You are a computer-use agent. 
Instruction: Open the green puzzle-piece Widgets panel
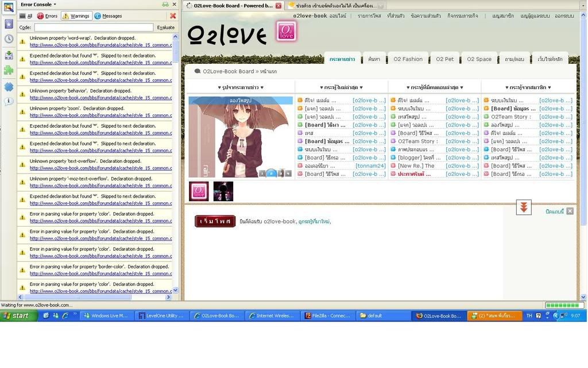point(9,70)
